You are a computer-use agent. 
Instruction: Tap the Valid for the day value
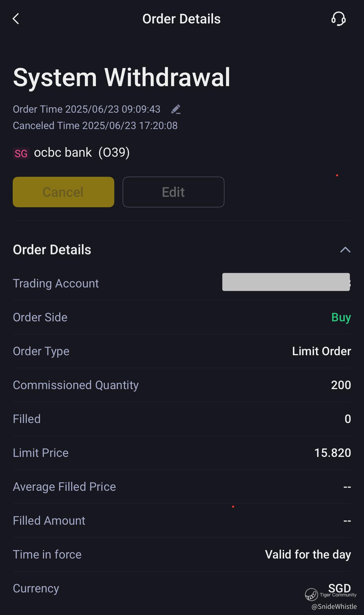[308, 555]
